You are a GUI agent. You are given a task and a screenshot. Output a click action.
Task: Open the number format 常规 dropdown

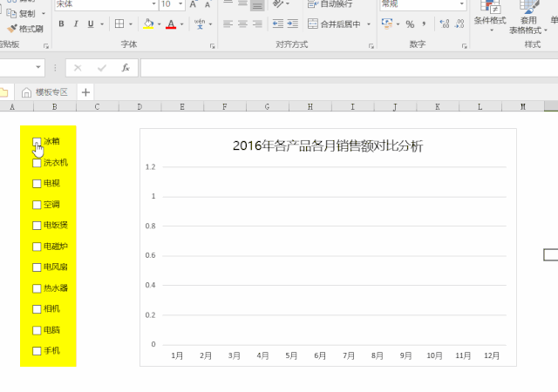click(461, 3)
